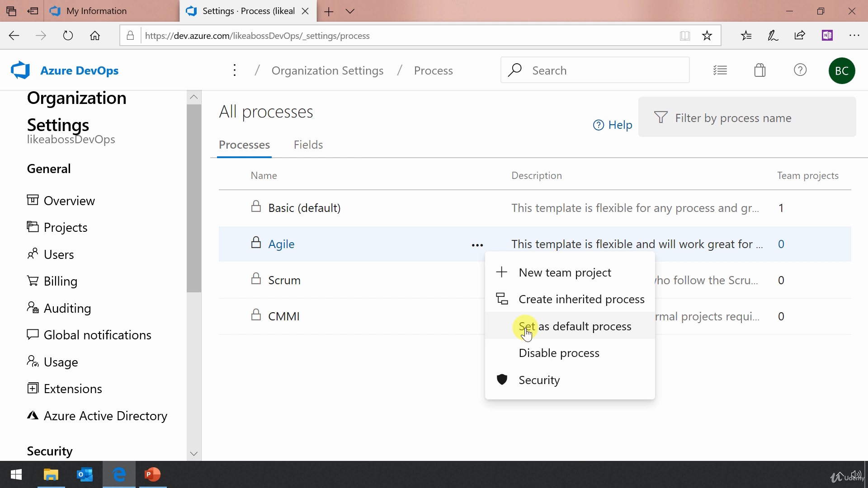Open Projects in the sidebar
The height and width of the screenshot is (488, 868).
tap(57, 227)
